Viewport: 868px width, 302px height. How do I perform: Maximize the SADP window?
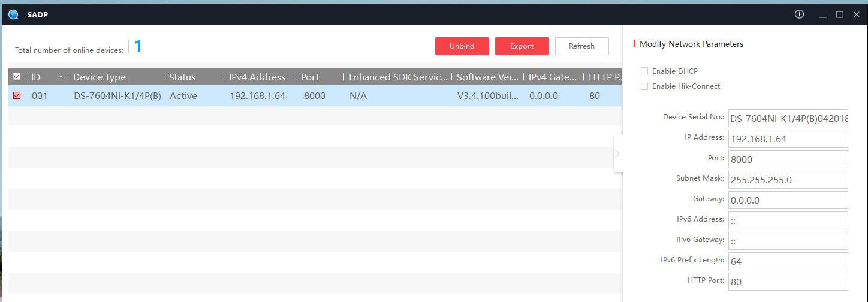(x=840, y=14)
